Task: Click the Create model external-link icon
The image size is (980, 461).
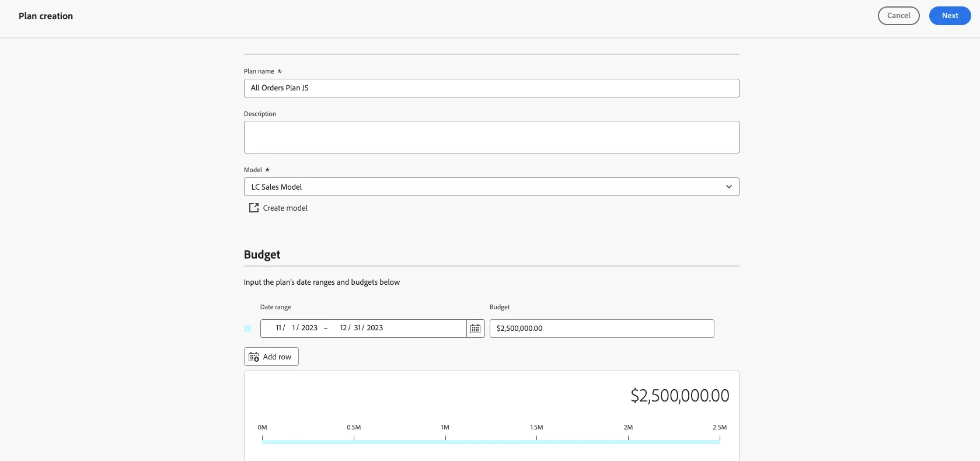Action: (254, 208)
